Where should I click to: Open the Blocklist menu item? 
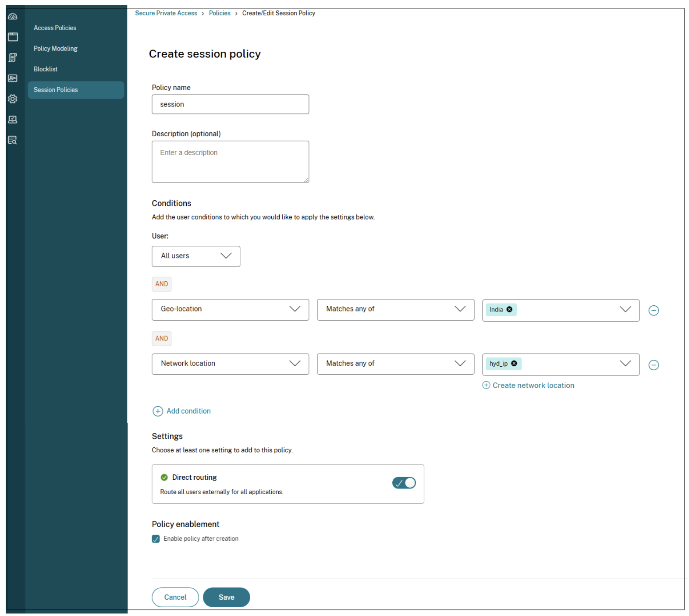[x=46, y=69]
